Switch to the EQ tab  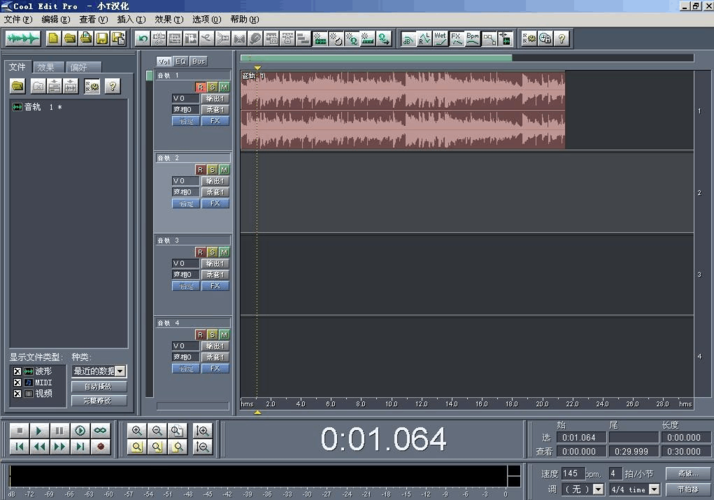coord(182,61)
